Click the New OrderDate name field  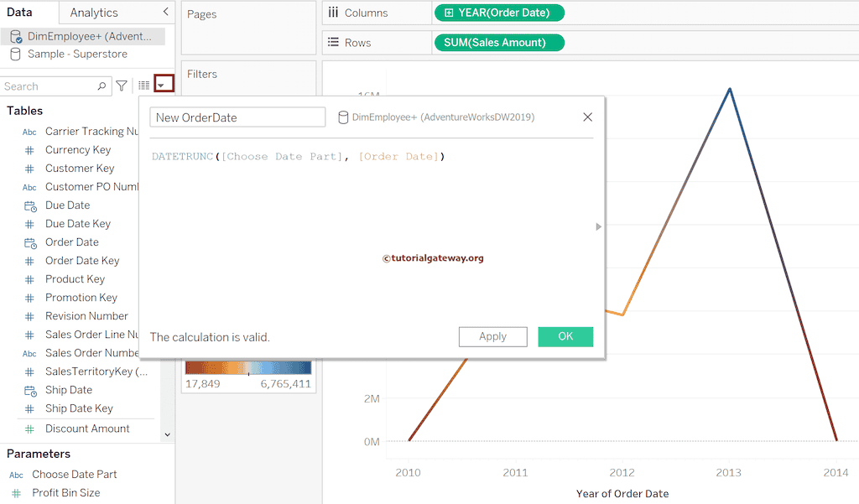pos(237,117)
